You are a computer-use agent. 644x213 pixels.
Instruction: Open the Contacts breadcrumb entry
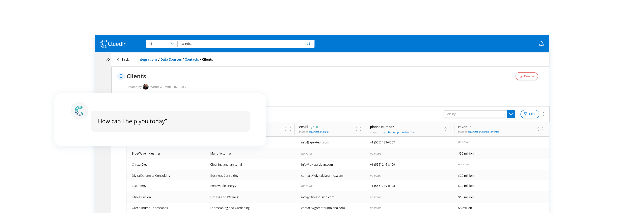(x=192, y=59)
